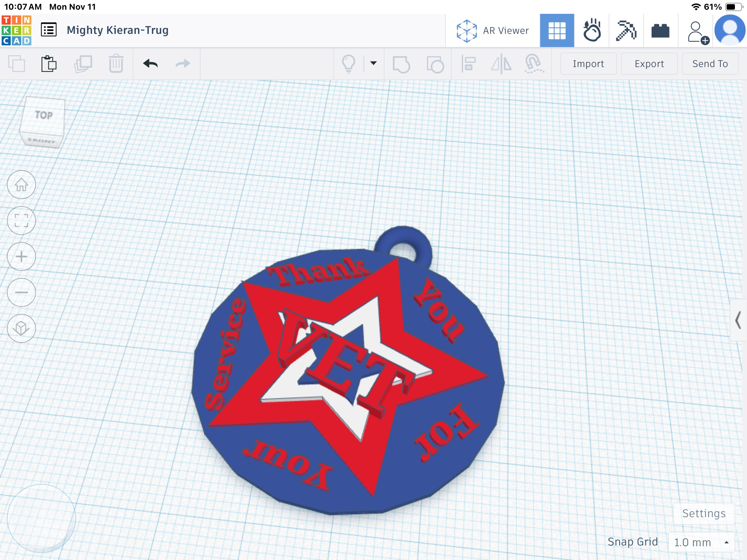Toggle show all lightbulb icon
This screenshot has width=747, height=560.
[x=349, y=64]
